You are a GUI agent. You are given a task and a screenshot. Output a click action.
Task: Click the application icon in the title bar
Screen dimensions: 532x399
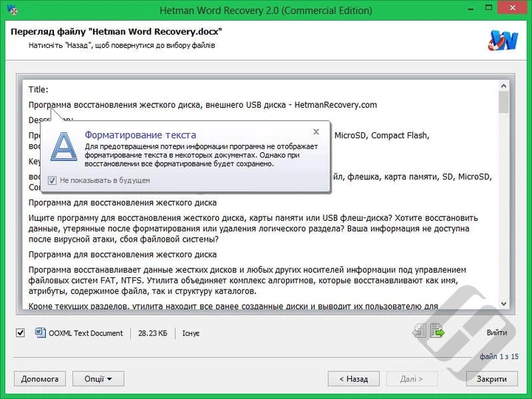[x=13, y=10]
